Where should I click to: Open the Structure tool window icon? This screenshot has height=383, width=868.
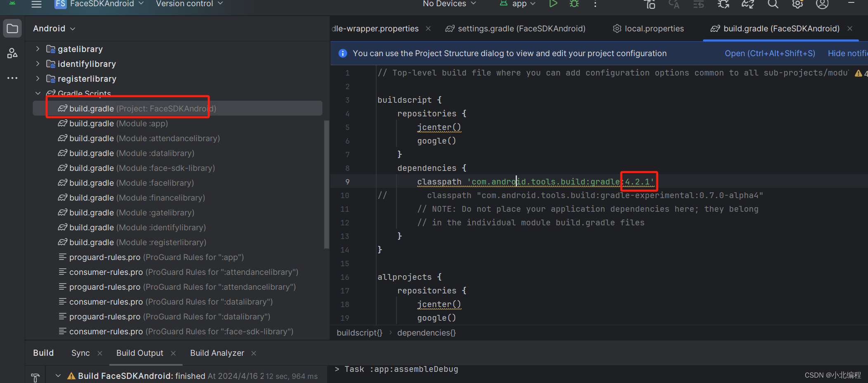[12, 53]
